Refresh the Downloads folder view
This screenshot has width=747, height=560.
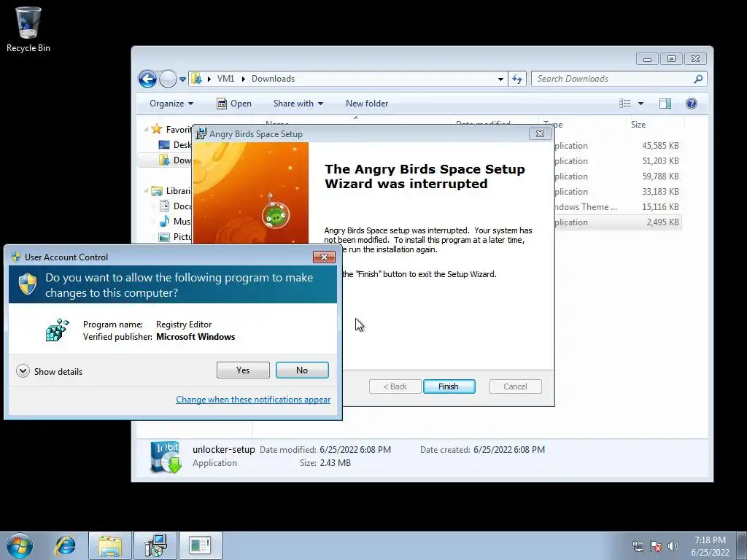[517, 79]
